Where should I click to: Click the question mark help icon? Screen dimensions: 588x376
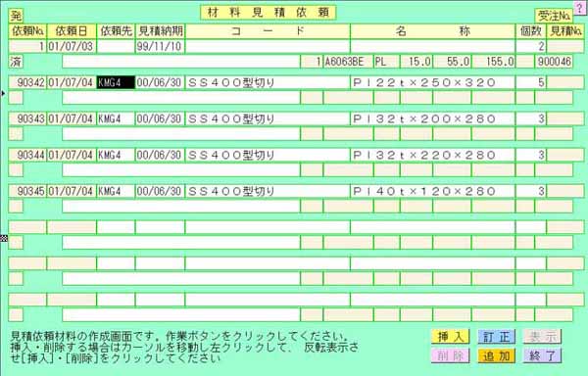(x=580, y=8)
